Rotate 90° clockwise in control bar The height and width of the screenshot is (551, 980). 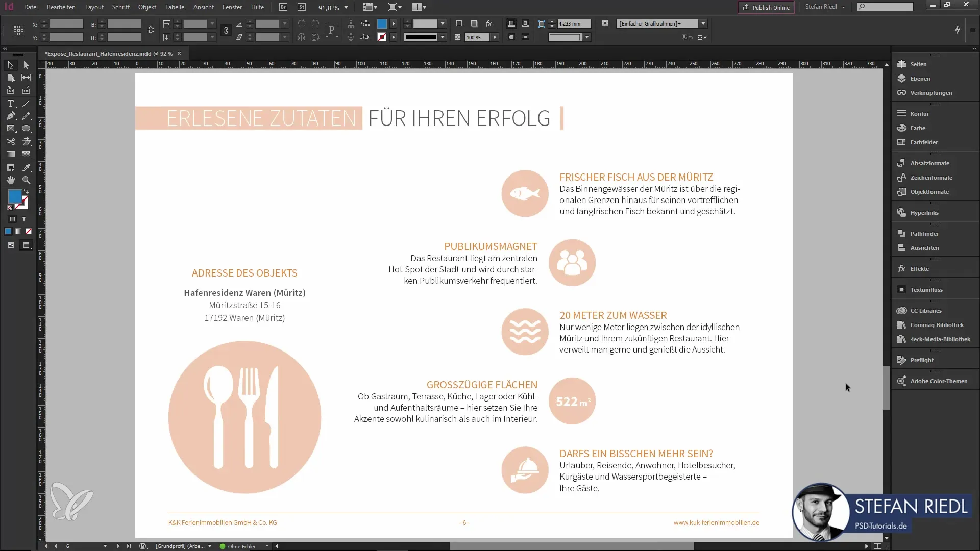pyautogui.click(x=302, y=24)
